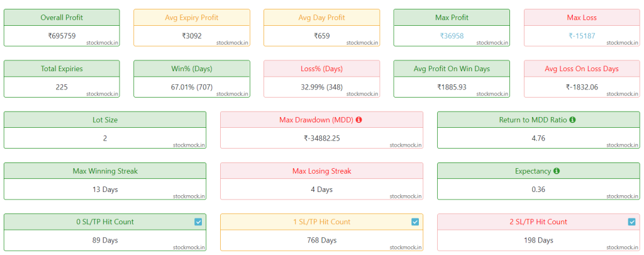Select the Max Losing Streak value 4 Days
The height and width of the screenshot is (255, 644).
click(x=321, y=190)
